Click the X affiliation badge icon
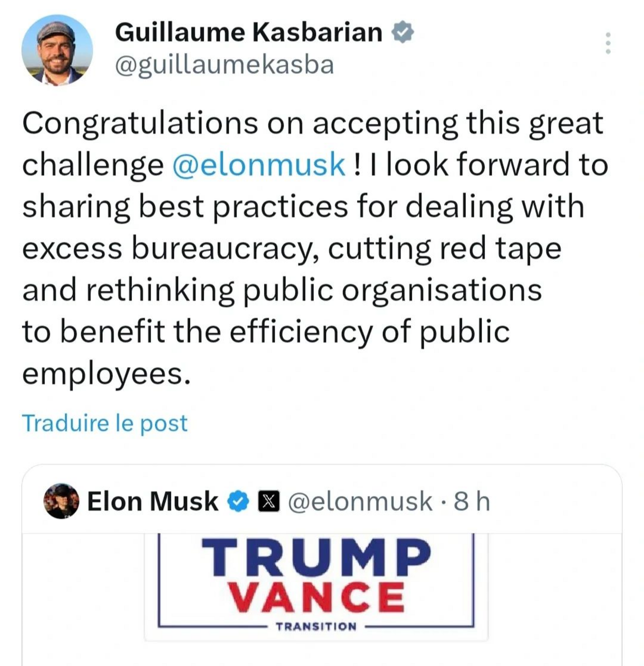The width and height of the screenshot is (644, 666). pos(269,501)
